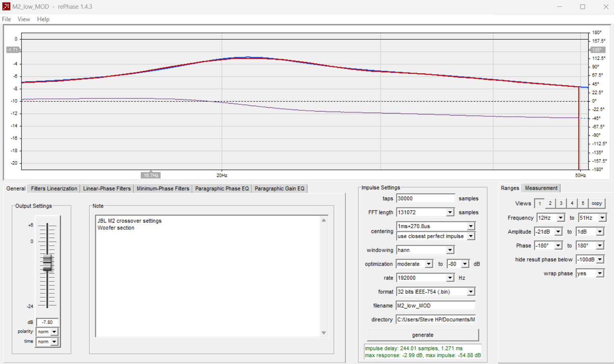Open the Amplitude minimum -21dB dropdown

[x=558, y=232]
